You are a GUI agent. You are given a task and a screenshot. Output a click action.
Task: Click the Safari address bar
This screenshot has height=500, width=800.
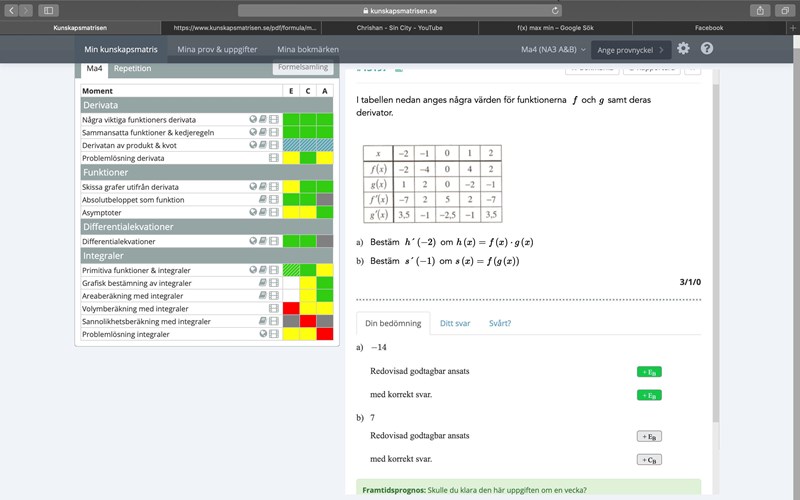(400, 10)
